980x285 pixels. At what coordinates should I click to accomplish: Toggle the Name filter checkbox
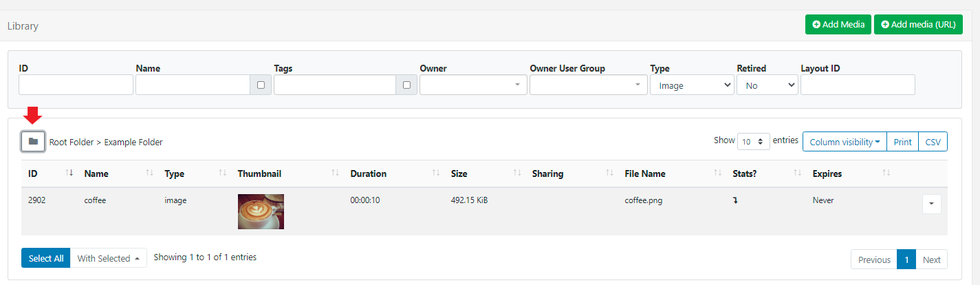[x=261, y=85]
